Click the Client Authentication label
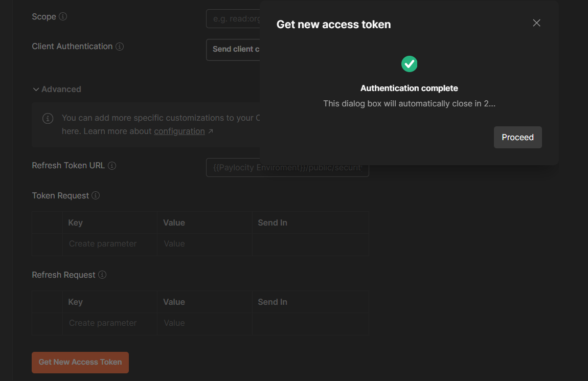 point(73,47)
